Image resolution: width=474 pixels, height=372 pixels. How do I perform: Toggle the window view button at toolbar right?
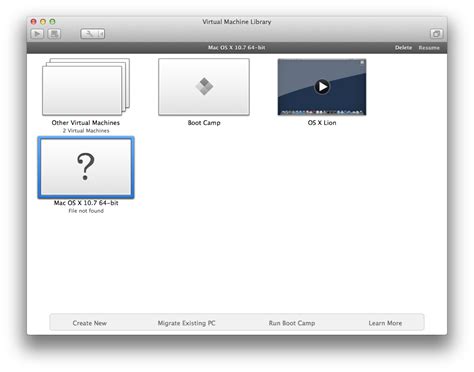(x=436, y=34)
